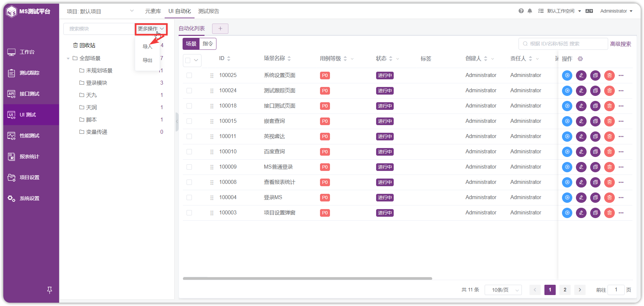The image size is (644, 306).
Task: Open the 10条/页 page size dropdown
Action: pyautogui.click(x=503, y=290)
